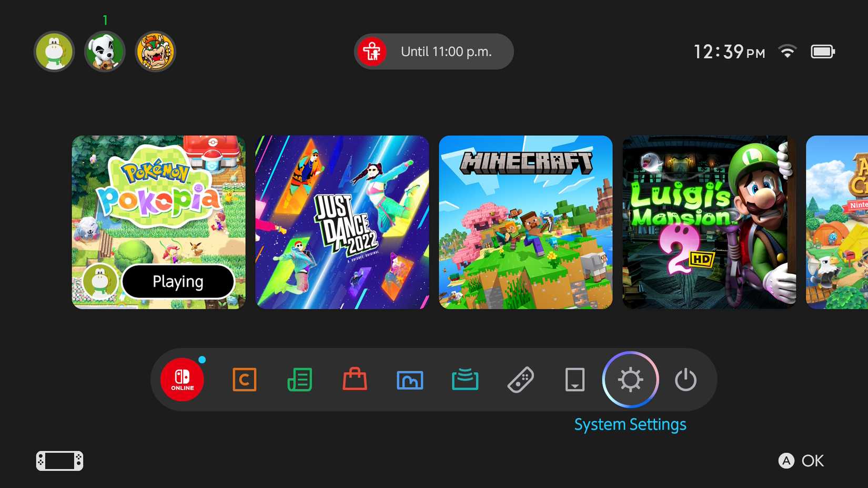This screenshot has width=868, height=488.
Task: Open GameChat from the orange C icon
Action: (245, 380)
